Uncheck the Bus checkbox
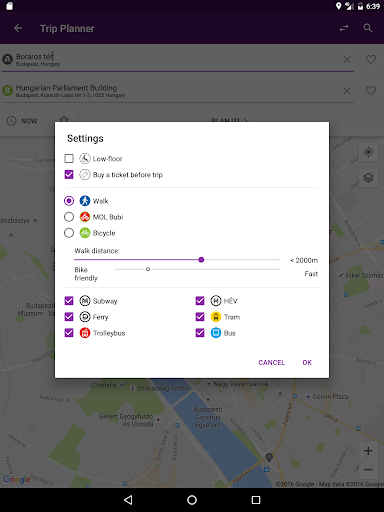Viewport: 384px width, 512px height. click(200, 333)
